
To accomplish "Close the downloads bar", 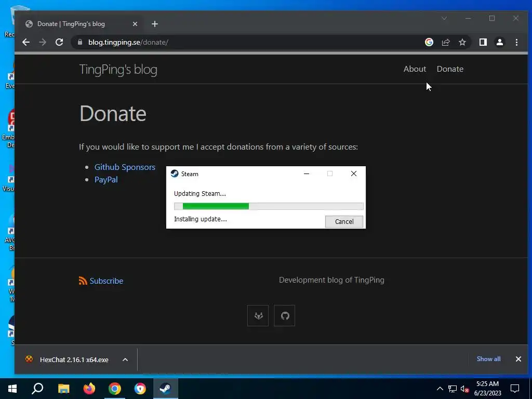I will (518, 359).
